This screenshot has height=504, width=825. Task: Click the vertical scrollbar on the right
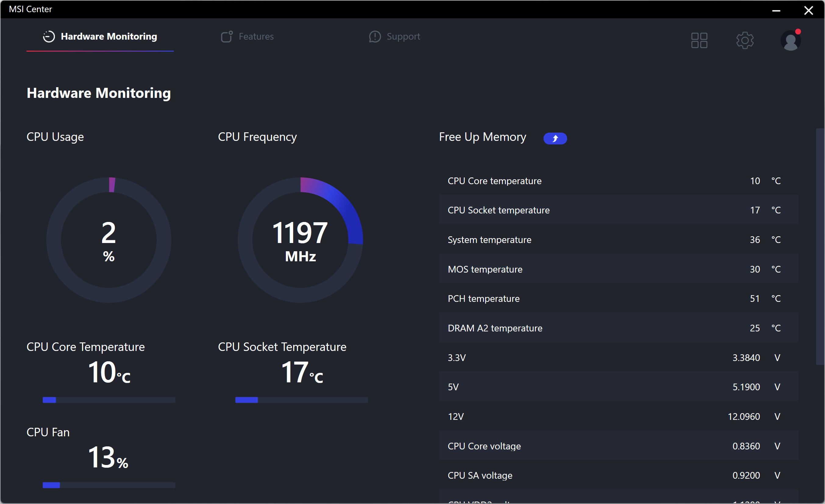820,246
